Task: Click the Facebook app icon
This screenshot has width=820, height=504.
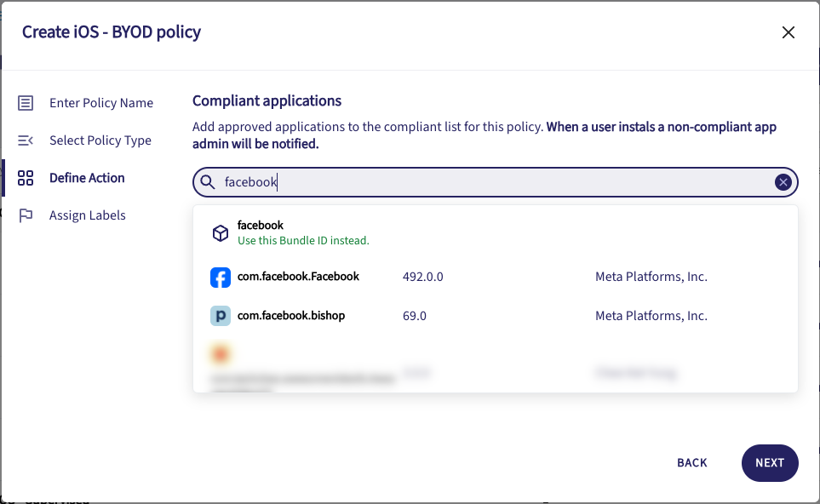Action: 221,278
